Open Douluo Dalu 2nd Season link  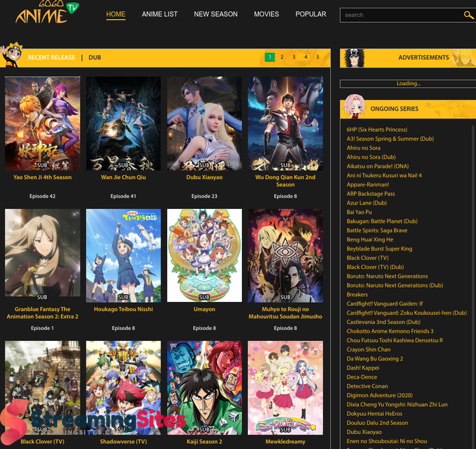click(x=377, y=423)
